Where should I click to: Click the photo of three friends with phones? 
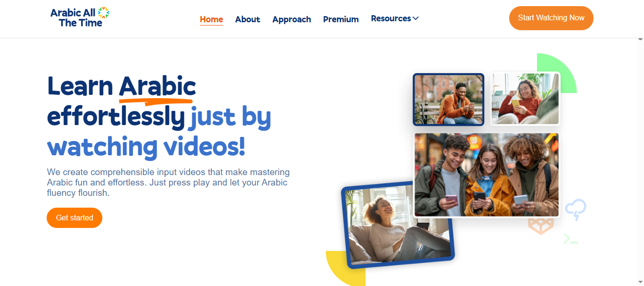coord(486,175)
